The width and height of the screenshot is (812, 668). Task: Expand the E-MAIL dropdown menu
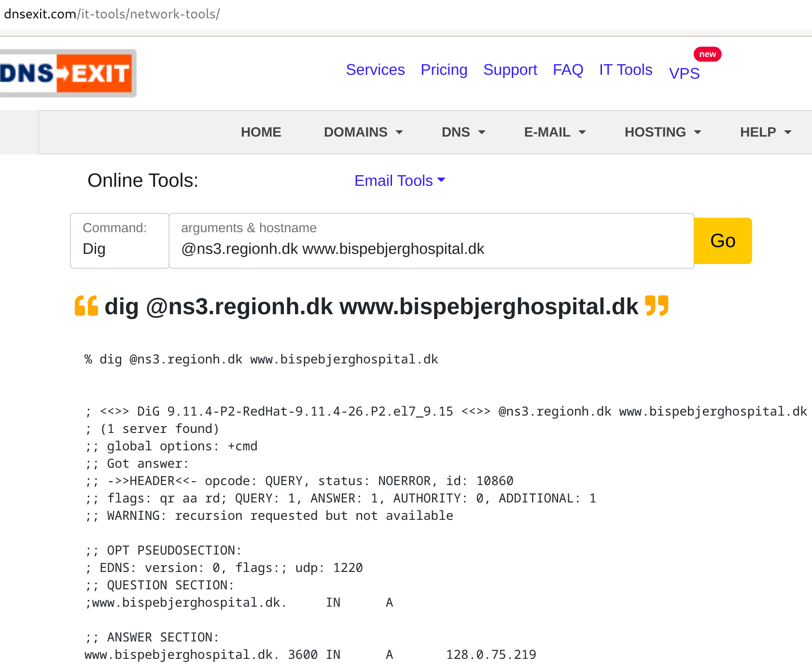pos(555,132)
